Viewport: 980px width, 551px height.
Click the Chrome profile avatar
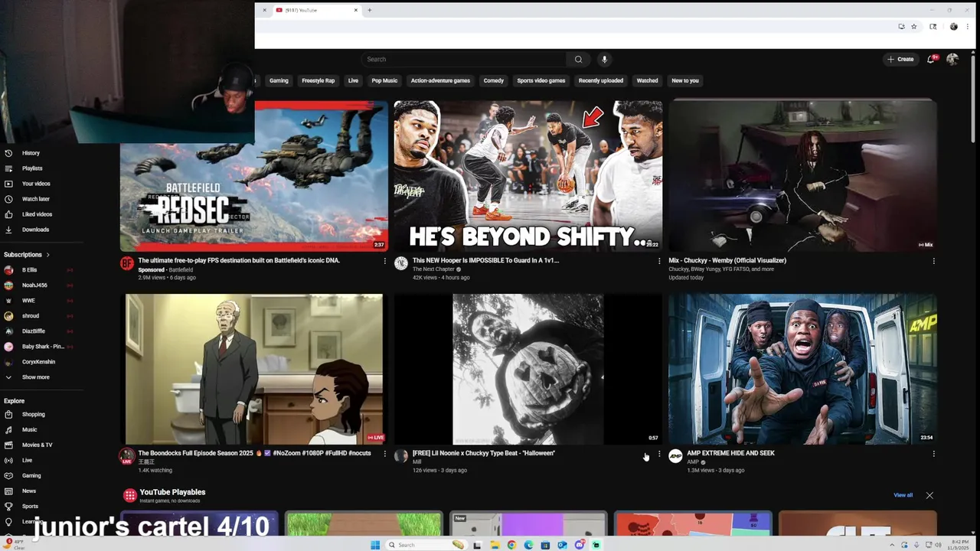point(953,27)
